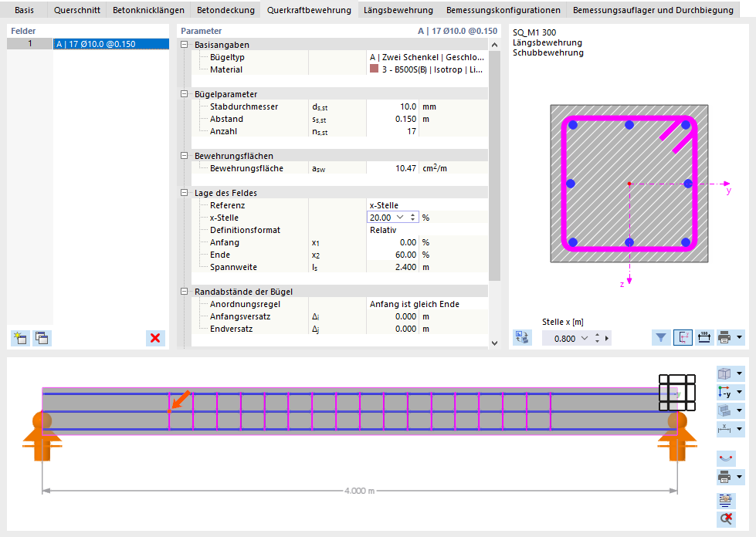Toggle the deflection curve icon

tap(726, 458)
